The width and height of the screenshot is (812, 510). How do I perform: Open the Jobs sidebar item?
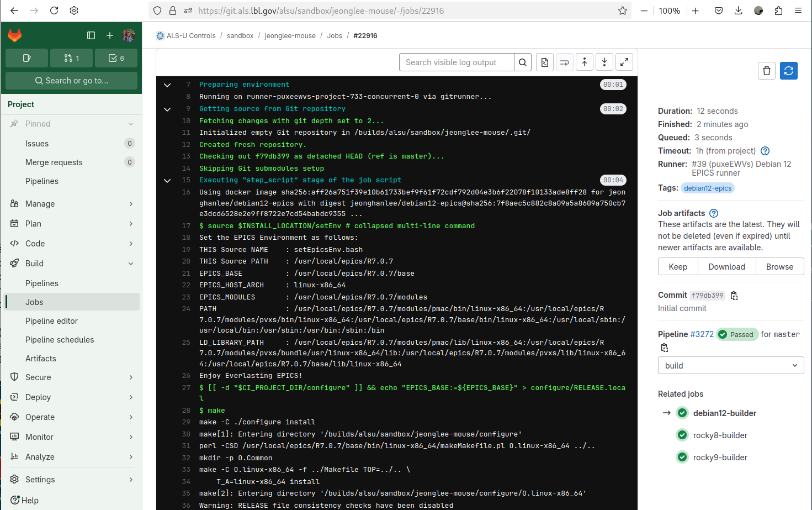click(x=72, y=302)
